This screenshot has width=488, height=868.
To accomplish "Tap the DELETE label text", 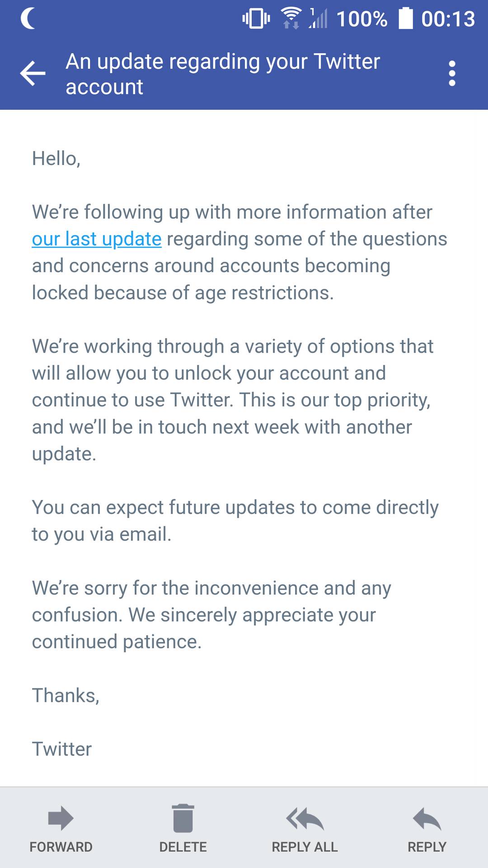I will point(183,846).
